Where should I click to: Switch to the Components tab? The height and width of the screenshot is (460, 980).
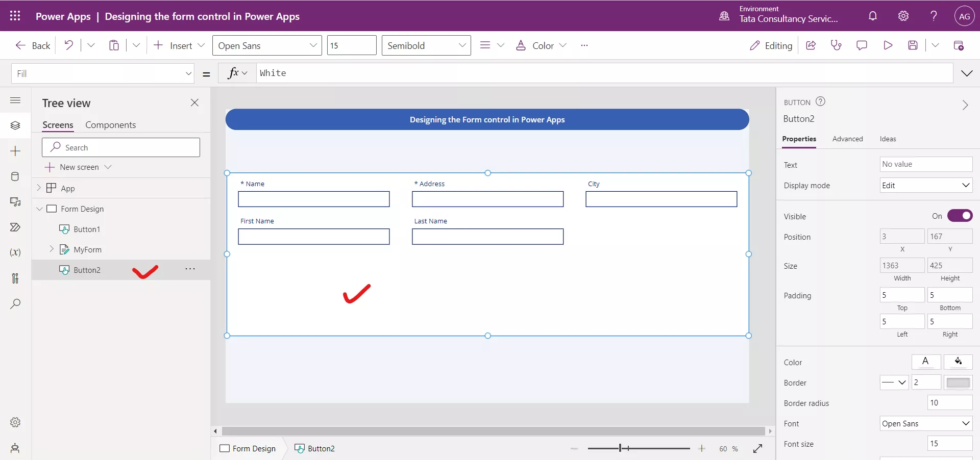[111, 125]
